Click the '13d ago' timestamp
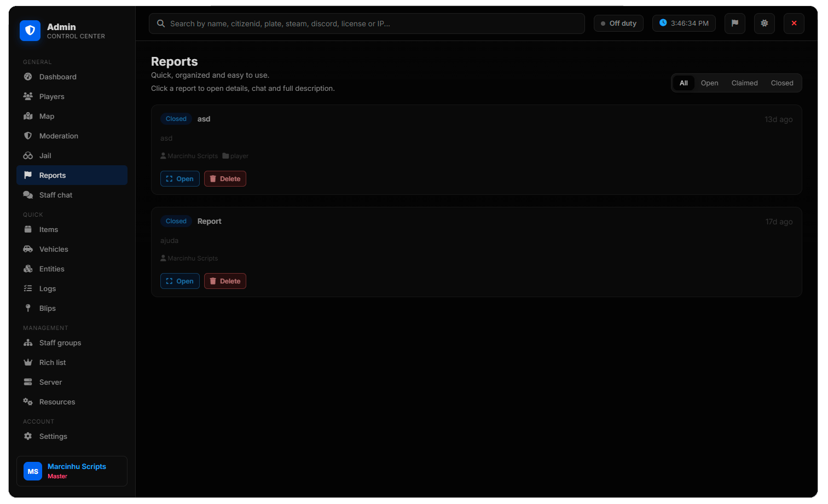Screen dimensions: 828x504 [778, 119]
